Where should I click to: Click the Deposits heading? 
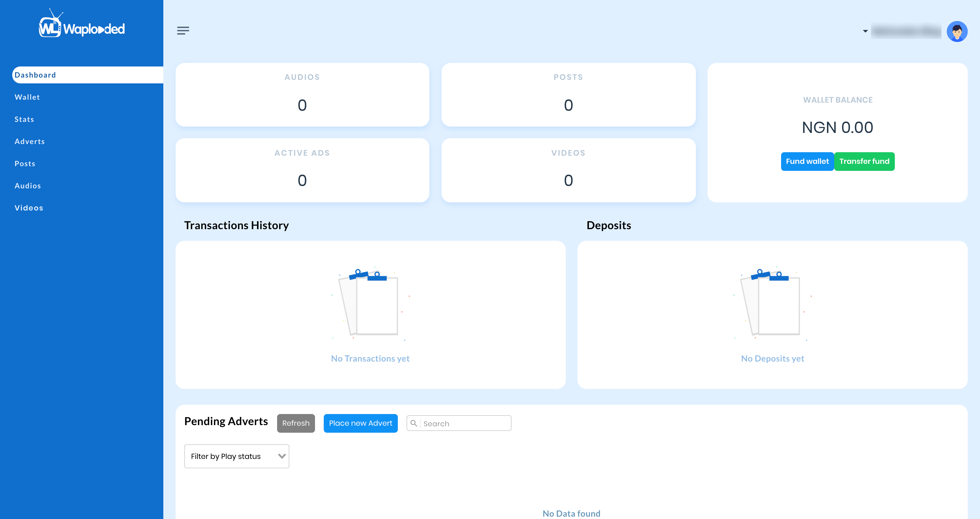(x=609, y=225)
